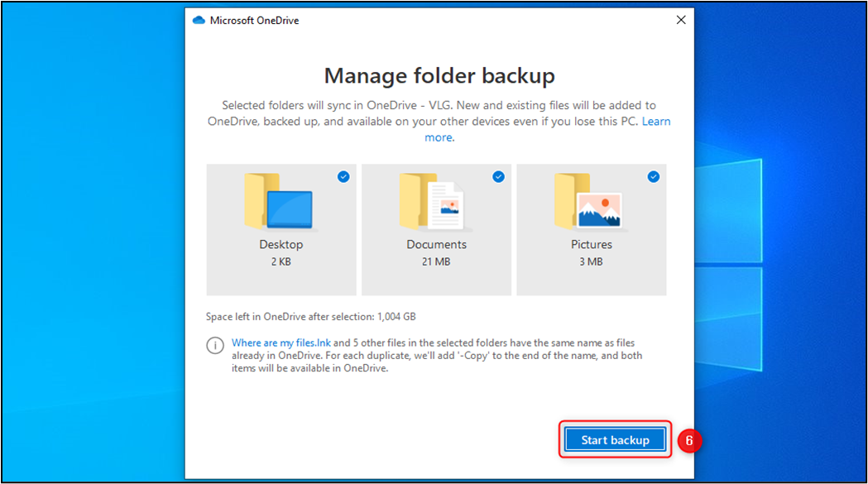
Task: Open the Where are my files.lnk link
Action: 281,343
